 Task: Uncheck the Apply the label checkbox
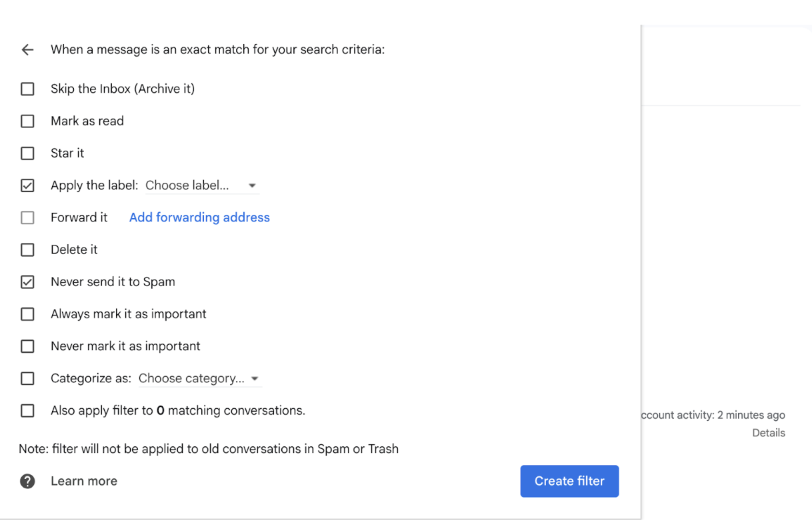click(x=27, y=186)
